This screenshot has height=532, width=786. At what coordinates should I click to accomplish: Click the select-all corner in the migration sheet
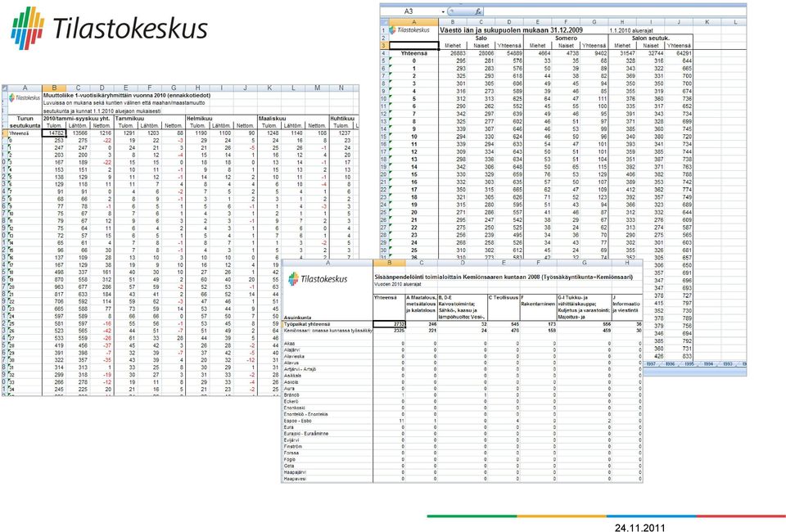(5, 88)
